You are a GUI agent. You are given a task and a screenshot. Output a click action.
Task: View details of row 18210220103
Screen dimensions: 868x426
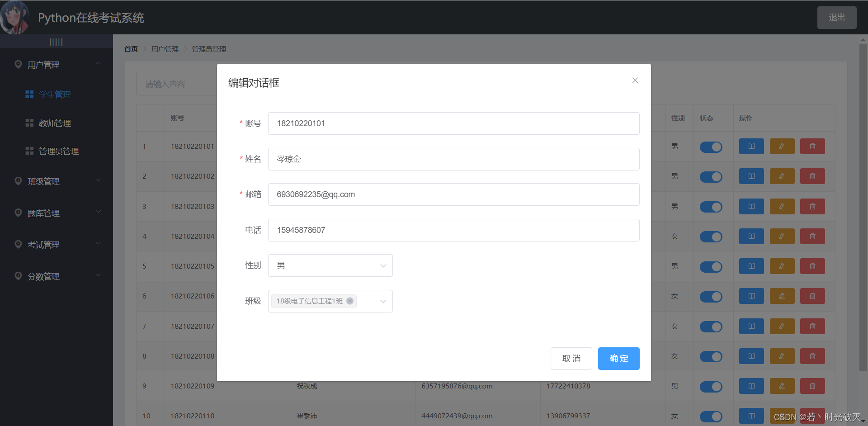(751, 207)
